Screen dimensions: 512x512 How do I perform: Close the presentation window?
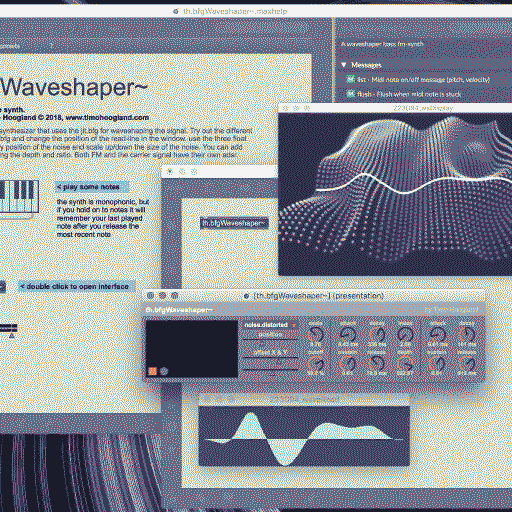point(150,295)
